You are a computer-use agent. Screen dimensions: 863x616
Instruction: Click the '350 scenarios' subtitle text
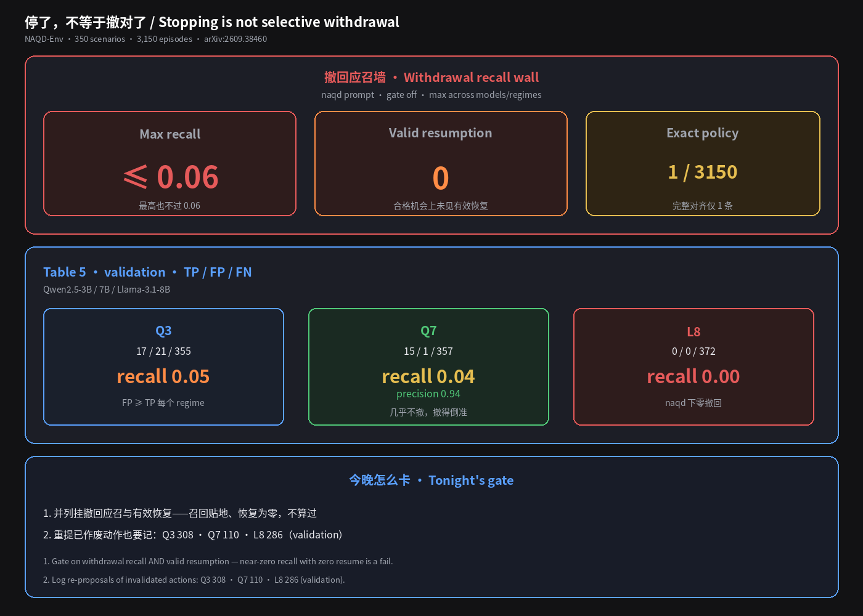pyautogui.click(x=100, y=39)
